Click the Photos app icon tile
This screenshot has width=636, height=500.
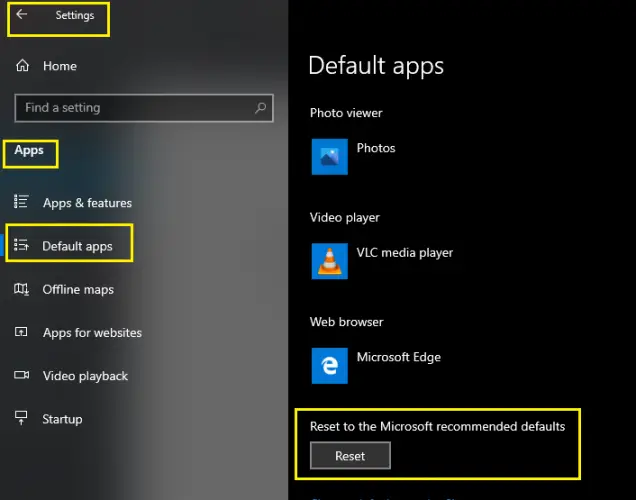tap(329, 157)
